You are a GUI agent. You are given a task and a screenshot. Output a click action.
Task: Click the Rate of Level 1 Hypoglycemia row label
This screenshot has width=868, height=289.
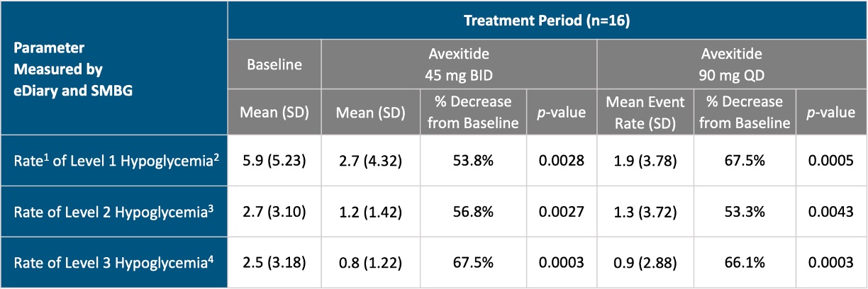[114, 161]
